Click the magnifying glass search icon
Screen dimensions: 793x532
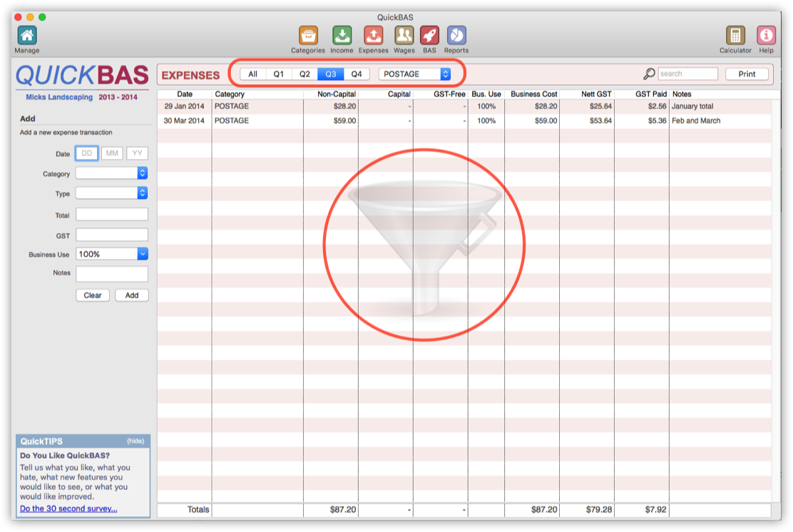(649, 73)
